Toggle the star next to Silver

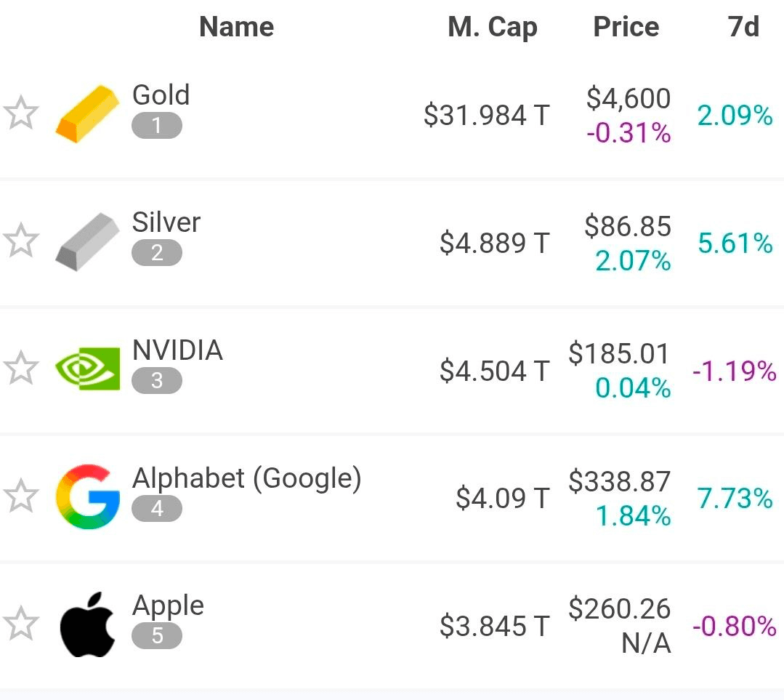pos(20,241)
